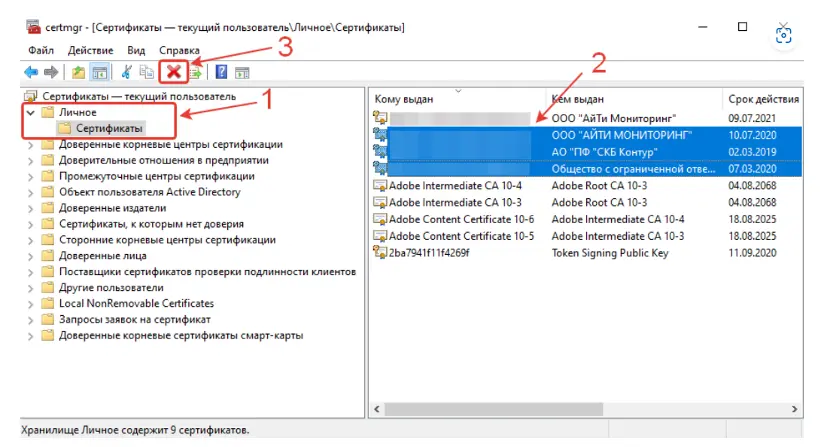Screen dimensions: 828x448
Task: Toggle the Show/Hide console tree icon
Action: [99, 72]
